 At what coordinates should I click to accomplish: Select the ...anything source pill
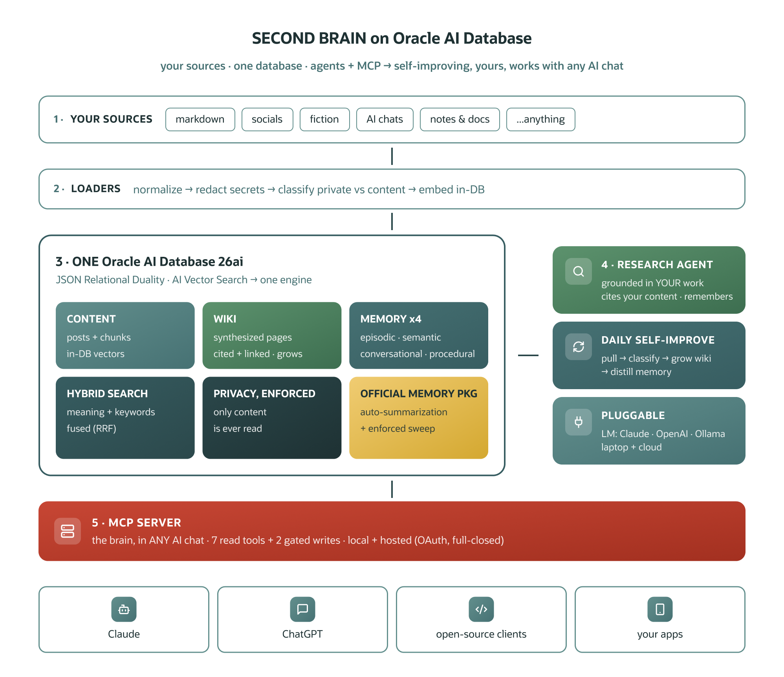pos(540,119)
